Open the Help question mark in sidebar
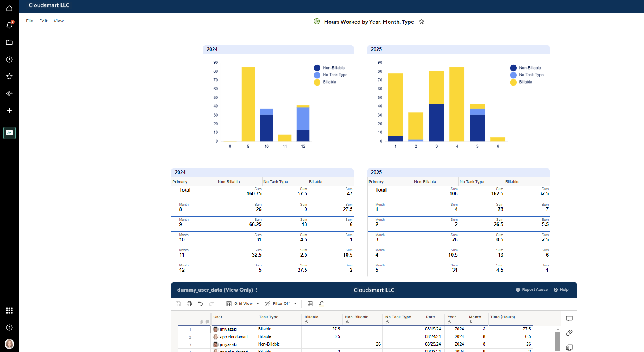The height and width of the screenshot is (352, 644). point(9,328)
